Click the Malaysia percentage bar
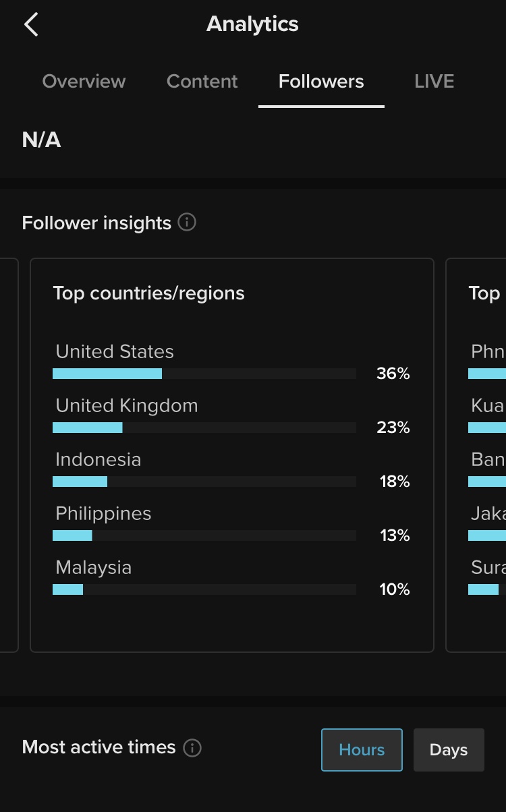 click(204, 589)
